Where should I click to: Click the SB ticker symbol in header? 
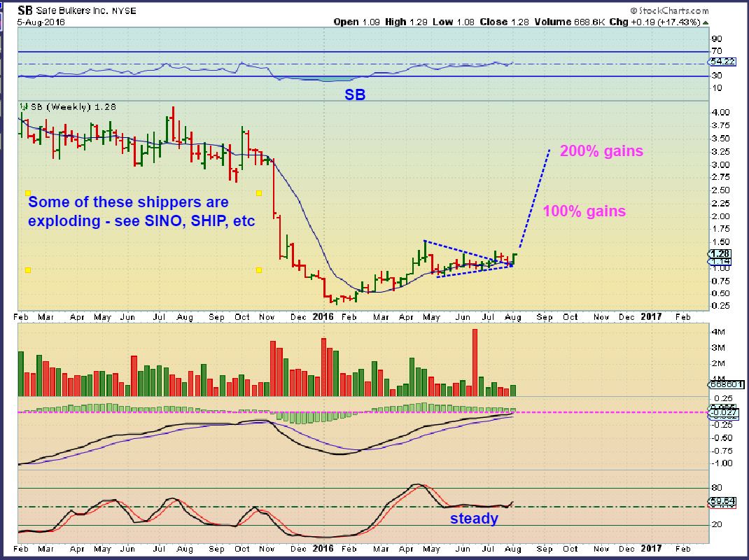(x=24, y=10)
